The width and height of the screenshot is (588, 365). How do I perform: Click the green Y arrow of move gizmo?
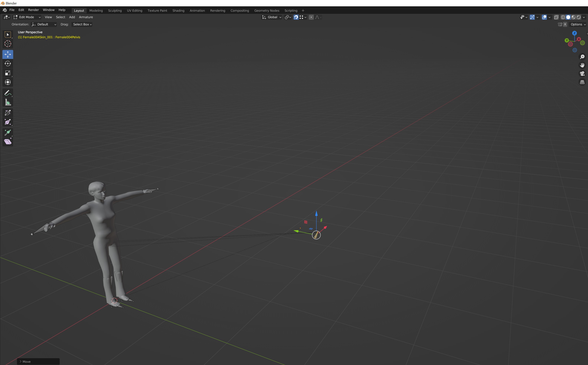[x=296, y=231]
